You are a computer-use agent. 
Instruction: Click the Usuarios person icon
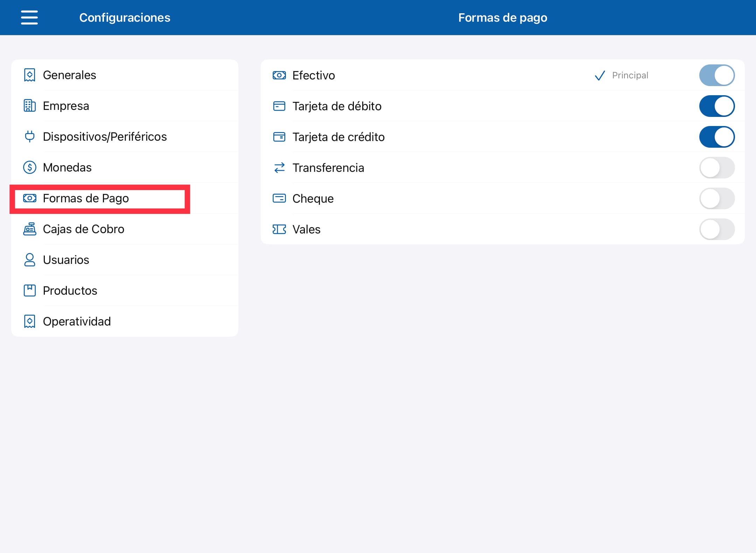tap(30, 260)
